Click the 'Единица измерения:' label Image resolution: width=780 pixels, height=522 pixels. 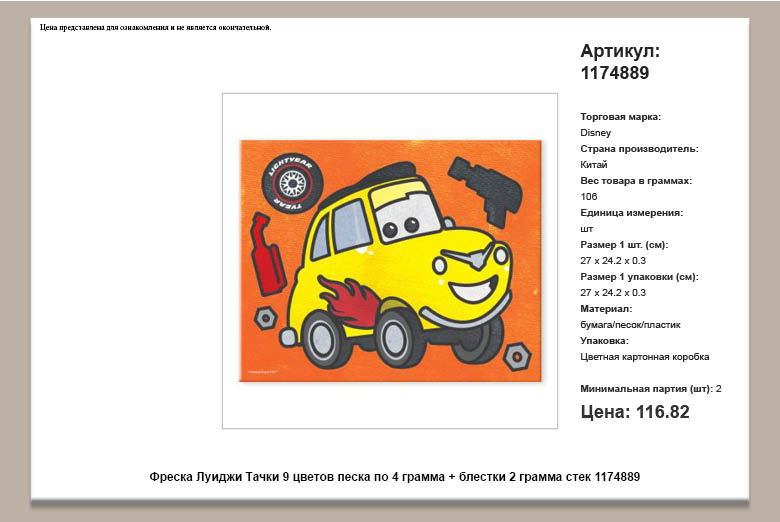[631, 212]
